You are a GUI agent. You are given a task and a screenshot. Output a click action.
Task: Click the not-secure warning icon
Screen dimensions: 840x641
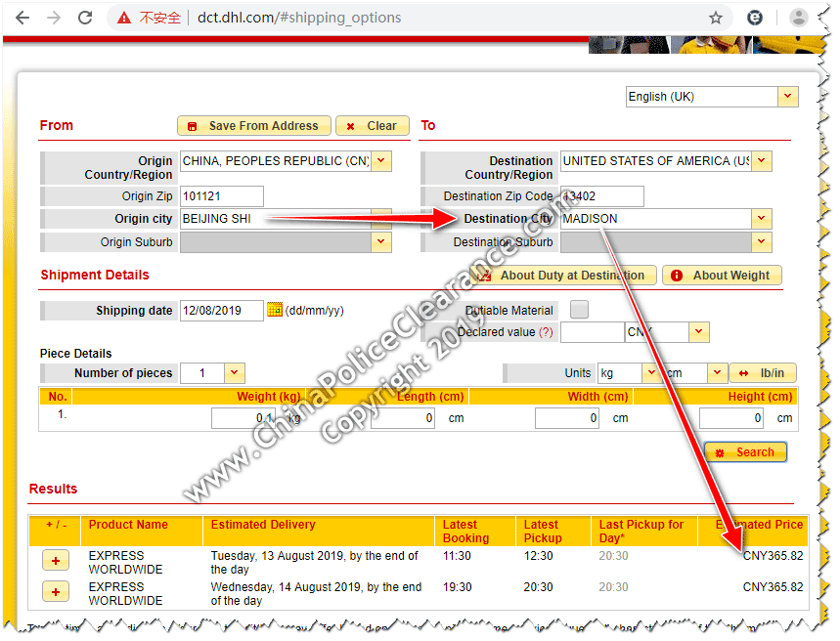click(x=124, y=18)
